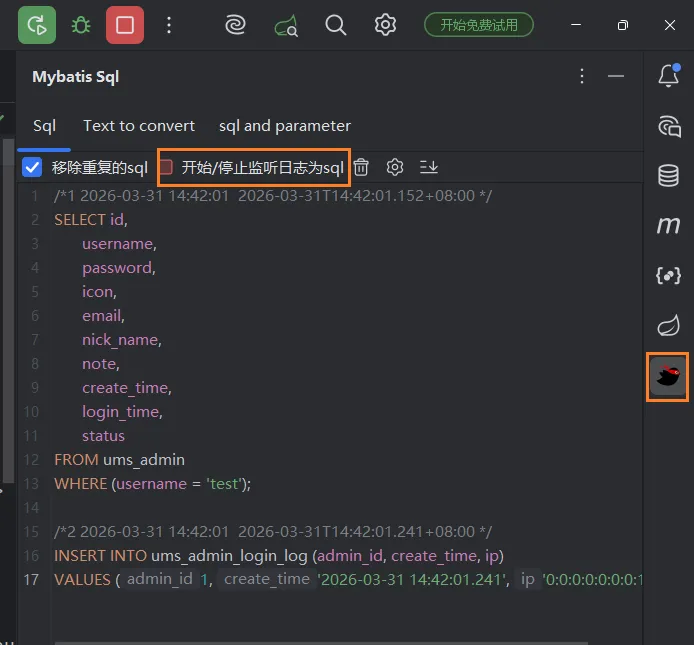
Task: Uncheck the remove duplicate sql checkbox
Action: tap(32, 167)
